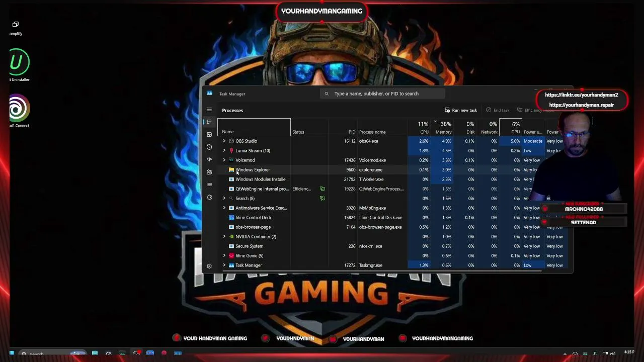Click the Moderate power usage cell
Image resolution: width=644 pixels, height=362 pixels.
pyautogui.click(x=533, y=141)
